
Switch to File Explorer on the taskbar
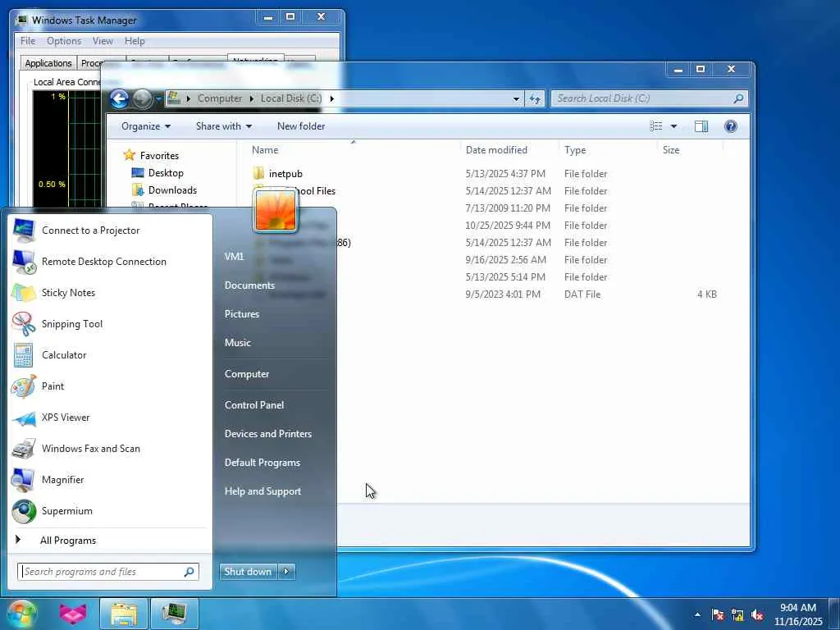click(124, 614)
